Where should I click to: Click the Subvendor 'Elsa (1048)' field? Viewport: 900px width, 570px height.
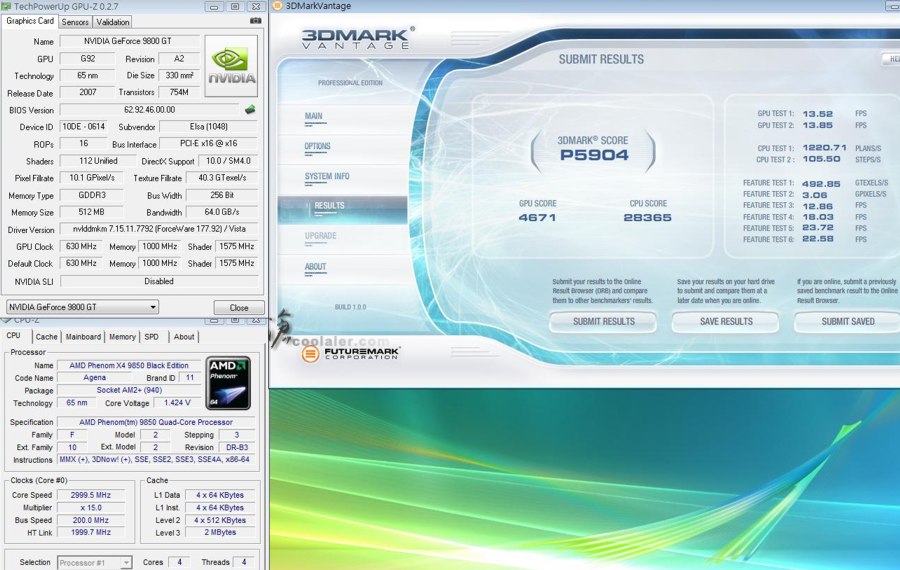(208, 126)
